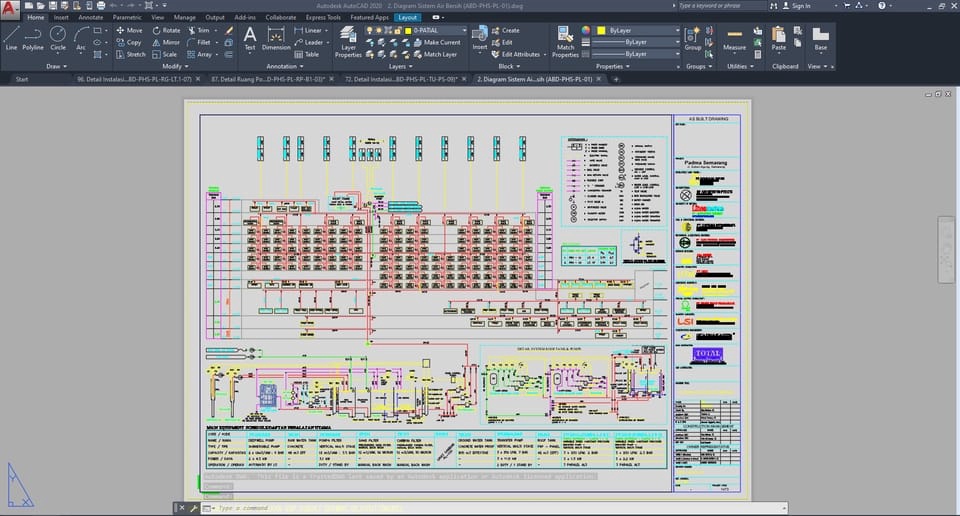Click the yellow ByLayer object color swatch

[x=601, y=30]
